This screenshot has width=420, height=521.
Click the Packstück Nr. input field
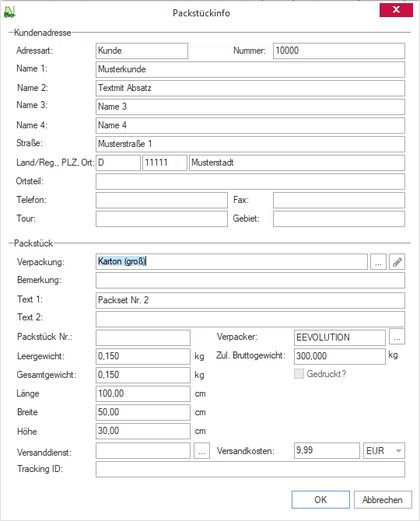(143, 337)
